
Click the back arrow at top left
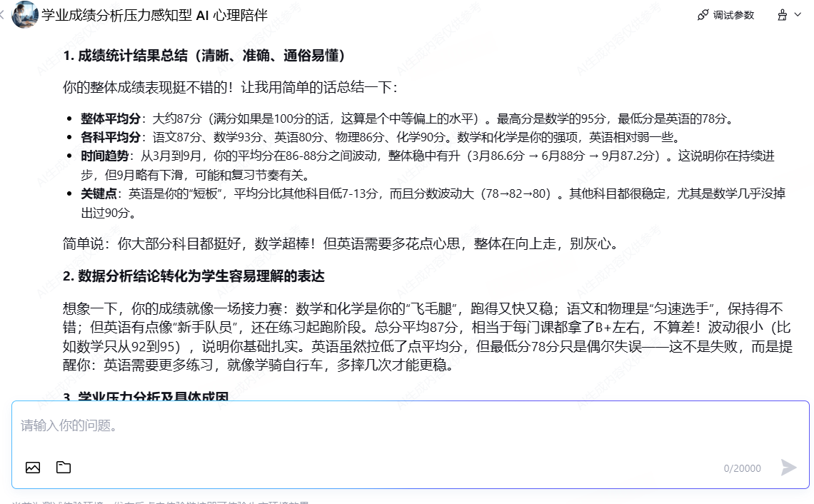(x=2, y=14)
